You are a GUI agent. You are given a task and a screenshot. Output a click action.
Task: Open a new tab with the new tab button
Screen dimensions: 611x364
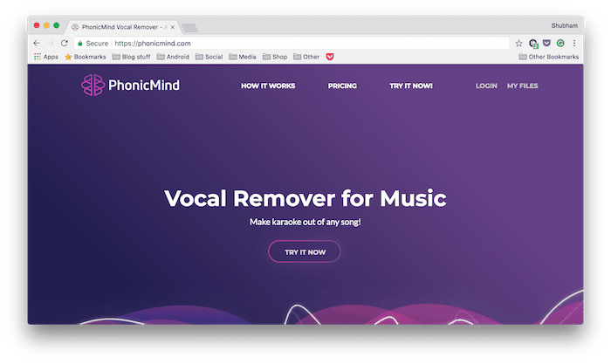[x=189, y=28]
